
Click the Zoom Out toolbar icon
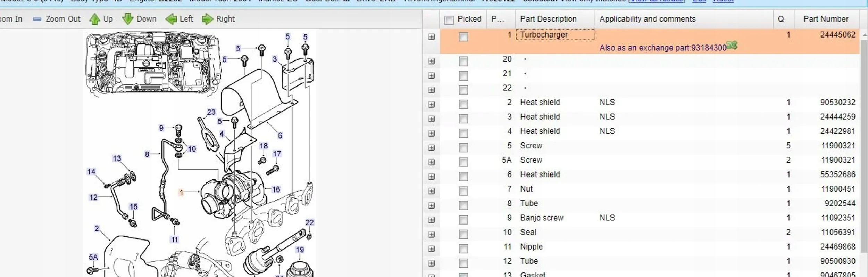pos(37,19)
